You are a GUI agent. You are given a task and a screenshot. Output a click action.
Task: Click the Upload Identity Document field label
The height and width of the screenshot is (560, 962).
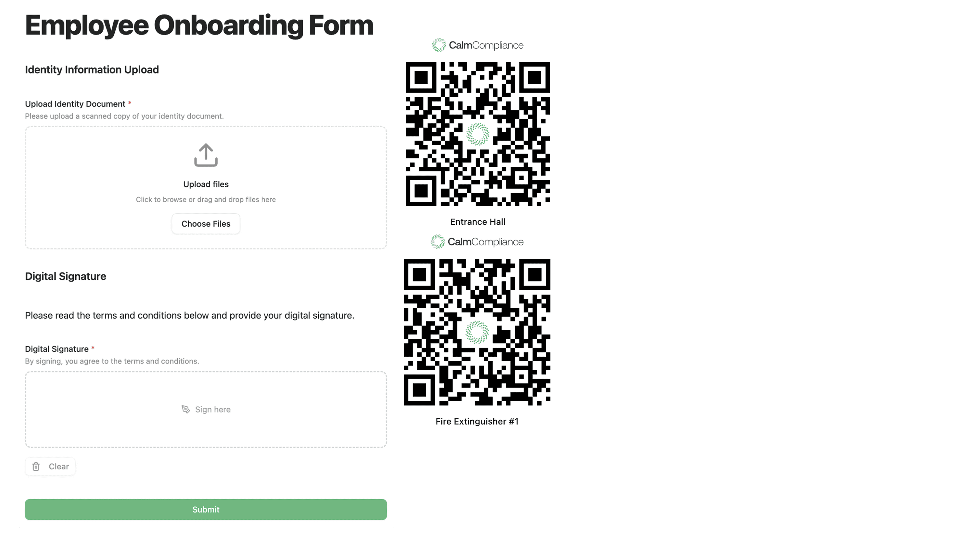(75, 104)
